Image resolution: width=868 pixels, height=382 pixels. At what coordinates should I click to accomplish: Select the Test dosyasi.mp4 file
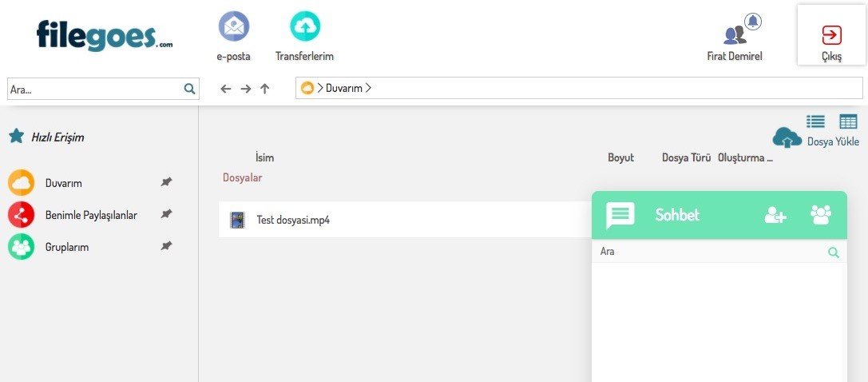coord(292,220)
